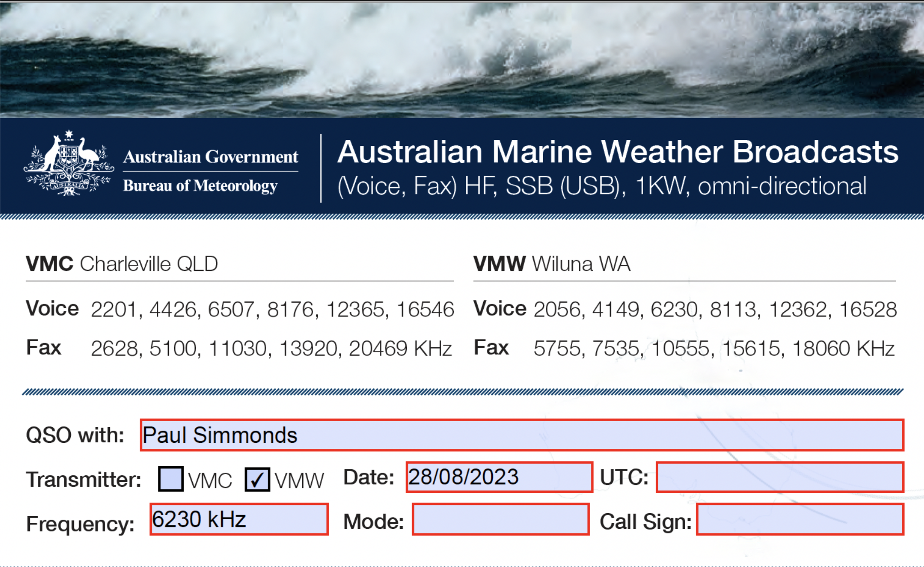The height and width of the screenshot is (567, 924).
Task: Tick the VMC transmitter checkbox
Action: pos(171,478)
